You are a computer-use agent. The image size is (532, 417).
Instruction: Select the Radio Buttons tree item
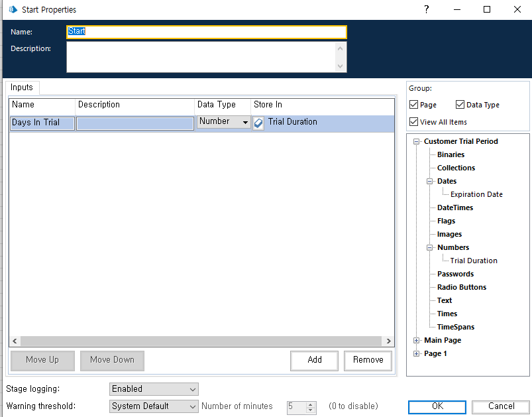[x=461, y=287]
